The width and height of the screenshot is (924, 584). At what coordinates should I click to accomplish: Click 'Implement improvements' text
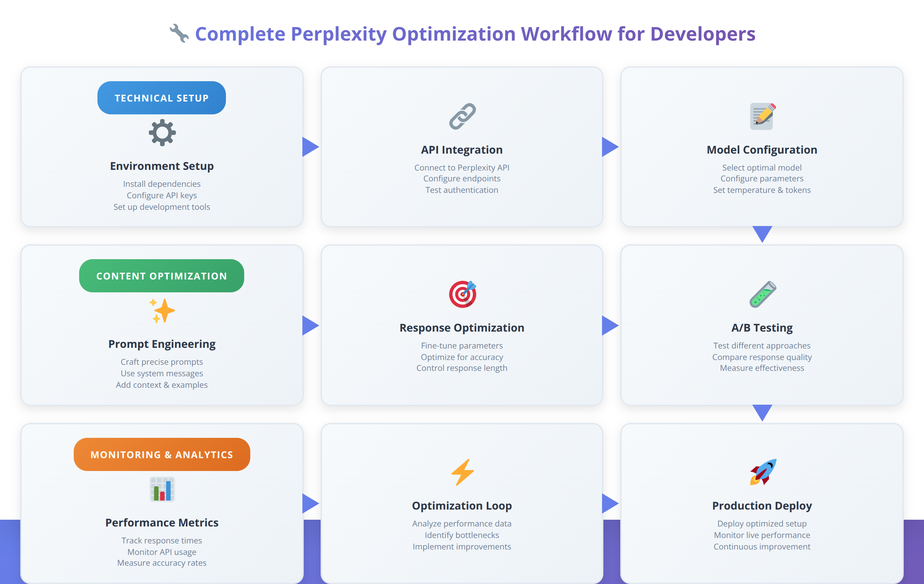pyautogui.click(x=462, y=547)
